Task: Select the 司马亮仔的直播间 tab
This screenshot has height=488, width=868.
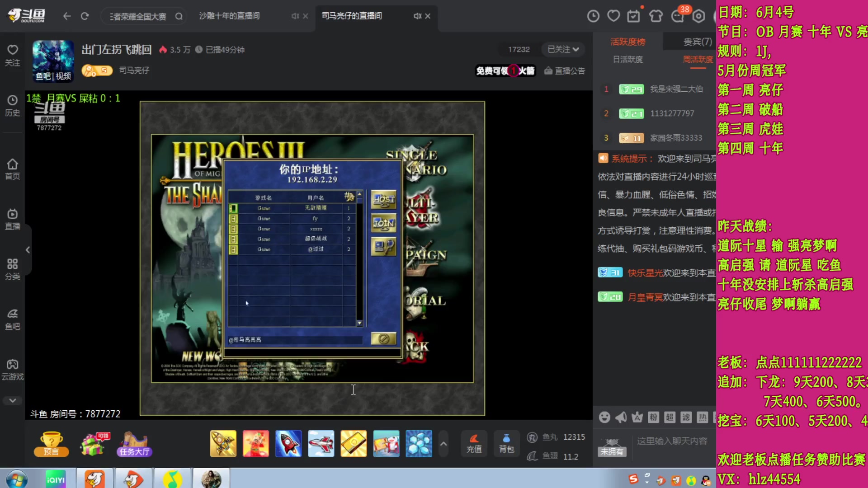Action: pyautogui.click(x=352, y=16)
